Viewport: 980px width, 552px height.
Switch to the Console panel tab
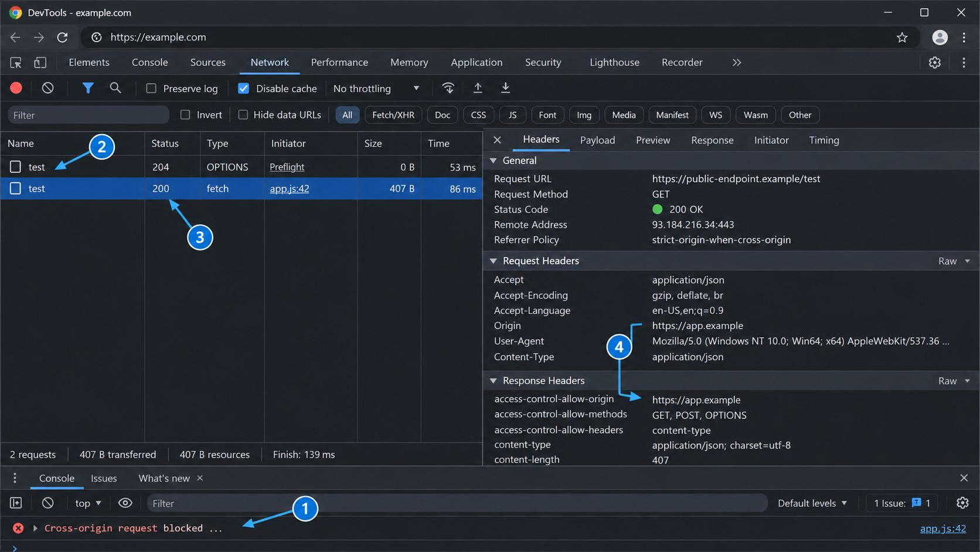pos(149,62)
